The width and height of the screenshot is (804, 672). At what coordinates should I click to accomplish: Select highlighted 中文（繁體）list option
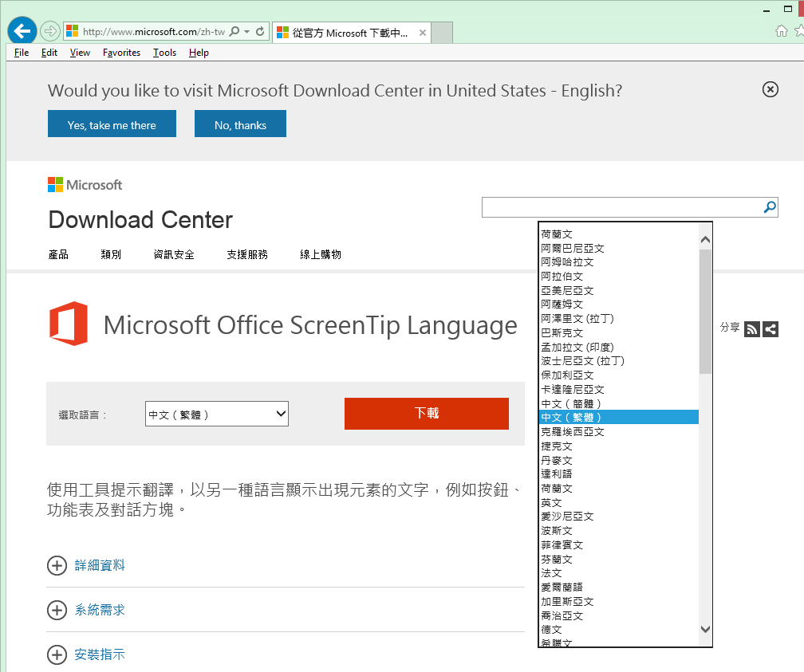tap(620, 417)
